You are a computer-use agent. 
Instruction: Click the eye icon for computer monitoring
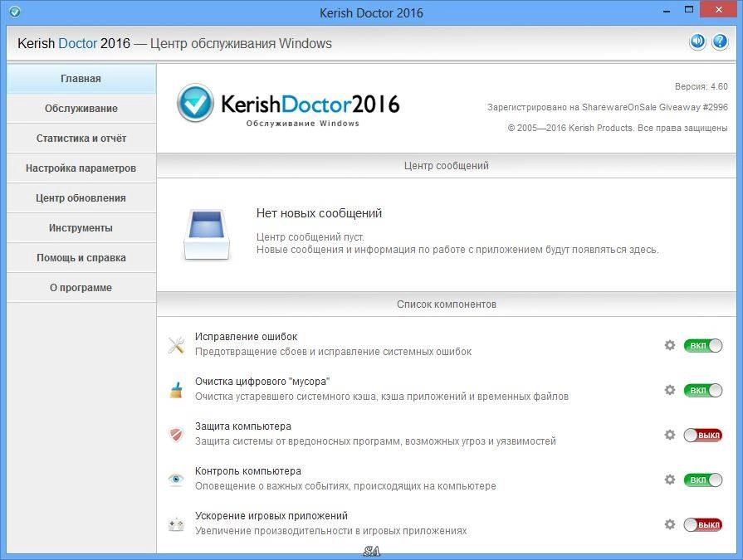click(176, 480)
